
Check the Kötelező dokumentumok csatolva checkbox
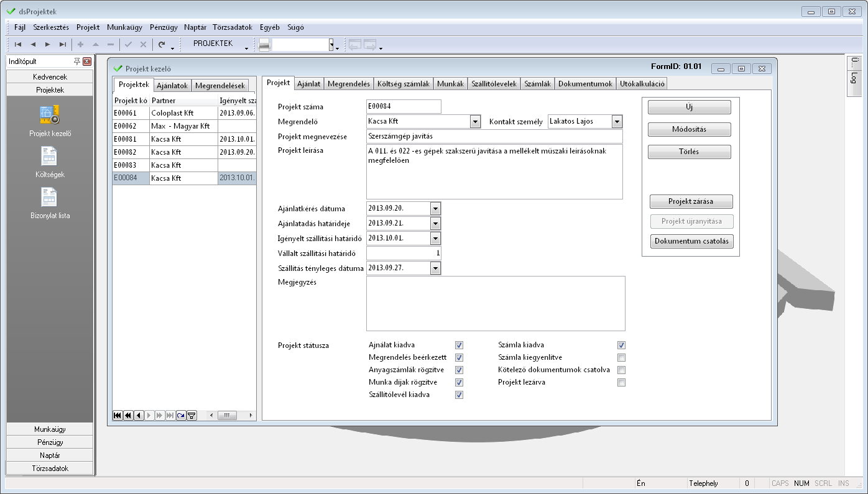click(621, 370)
